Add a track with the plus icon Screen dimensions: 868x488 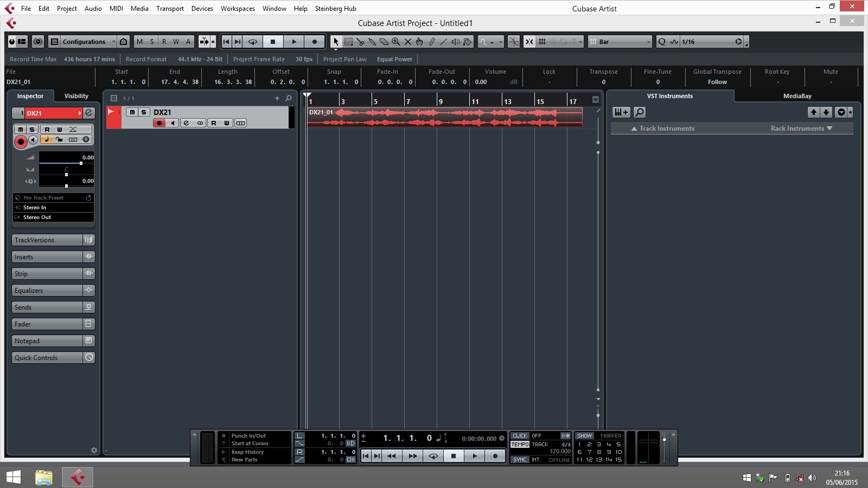tap(277, 98)
